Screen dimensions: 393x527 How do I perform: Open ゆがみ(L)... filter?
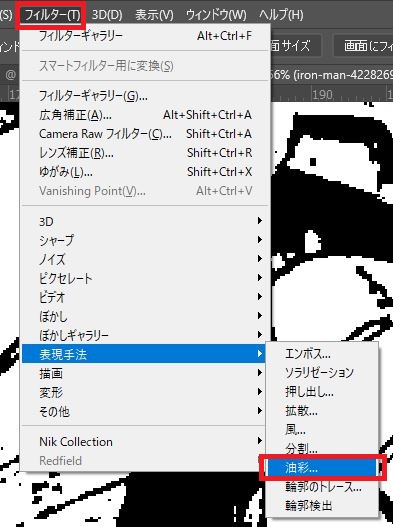145,172
